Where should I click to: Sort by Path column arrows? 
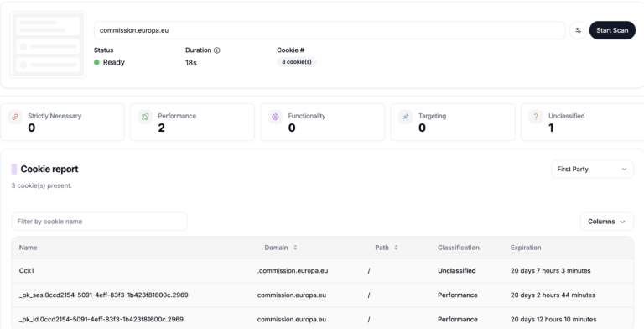pos(396,248)
